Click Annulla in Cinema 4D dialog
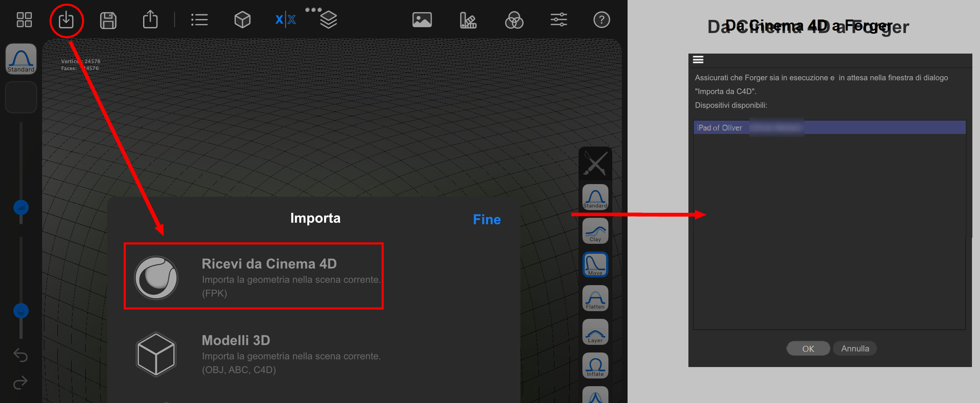The height and width of the screenshot is (403, 980). (x=855, y=348)
